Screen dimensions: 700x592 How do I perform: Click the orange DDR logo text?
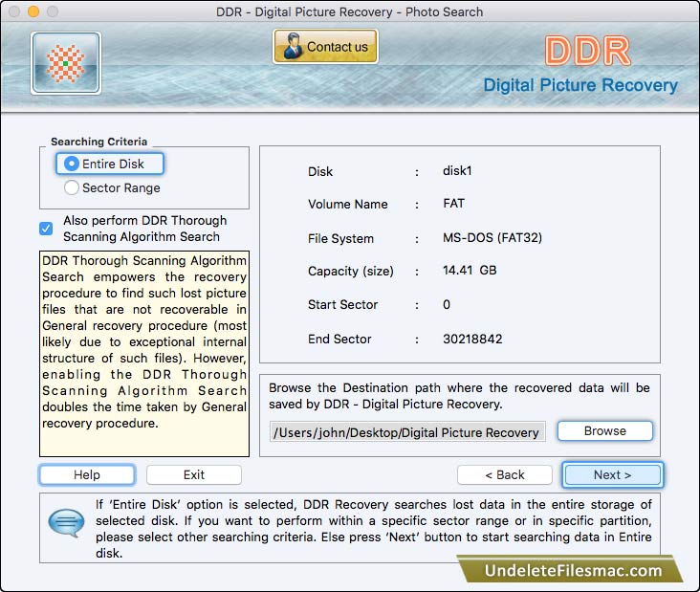tap(587, 51)
